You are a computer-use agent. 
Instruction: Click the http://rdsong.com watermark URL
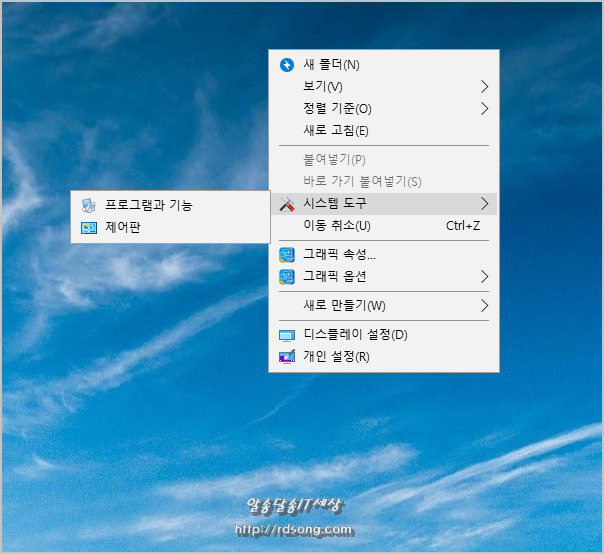(293, 529)
